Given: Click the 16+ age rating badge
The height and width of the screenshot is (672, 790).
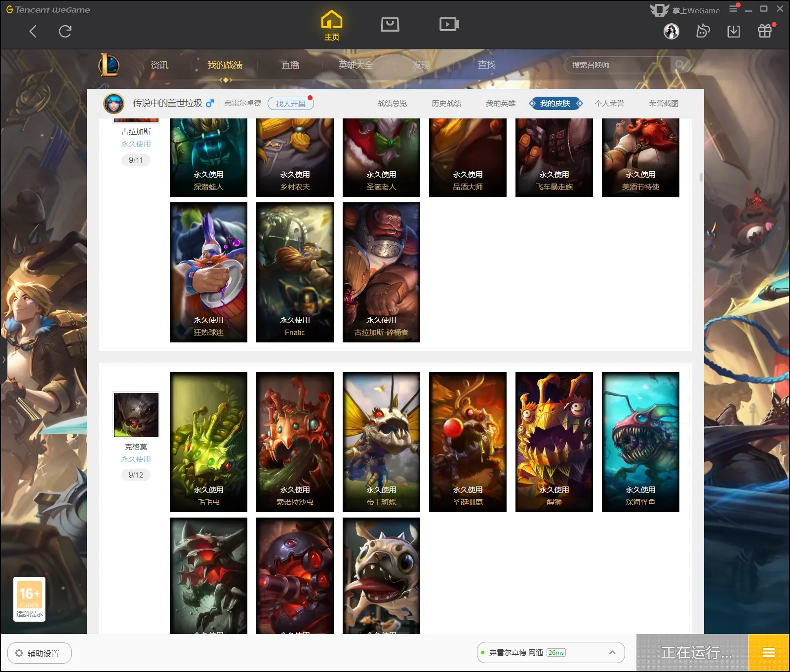Looking at the screenshot, I should (x=29, y=599).
